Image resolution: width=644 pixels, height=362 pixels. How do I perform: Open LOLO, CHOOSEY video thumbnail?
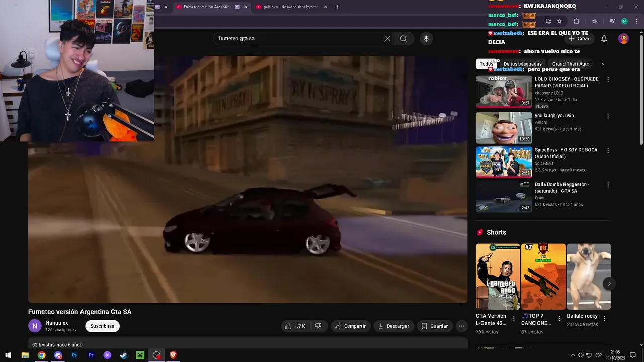tap(504, 92)
